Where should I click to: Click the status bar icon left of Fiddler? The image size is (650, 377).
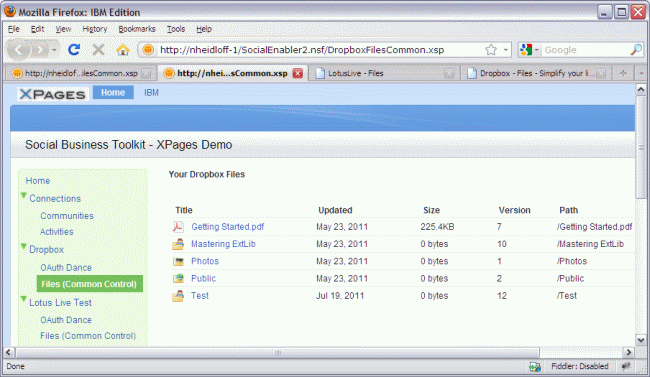[x=534, y=367]
